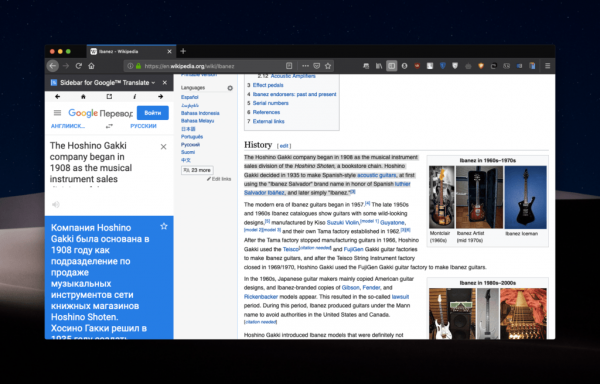Jump to Ibanez endorsers: past and present
Screen dimensions: 600x384
point(294,94)
